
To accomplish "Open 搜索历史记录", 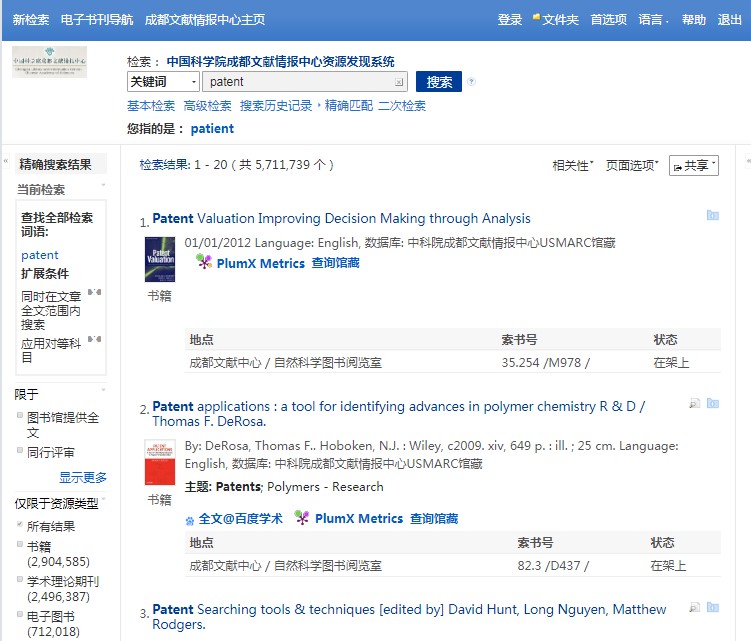I will (x=276, y=105).
